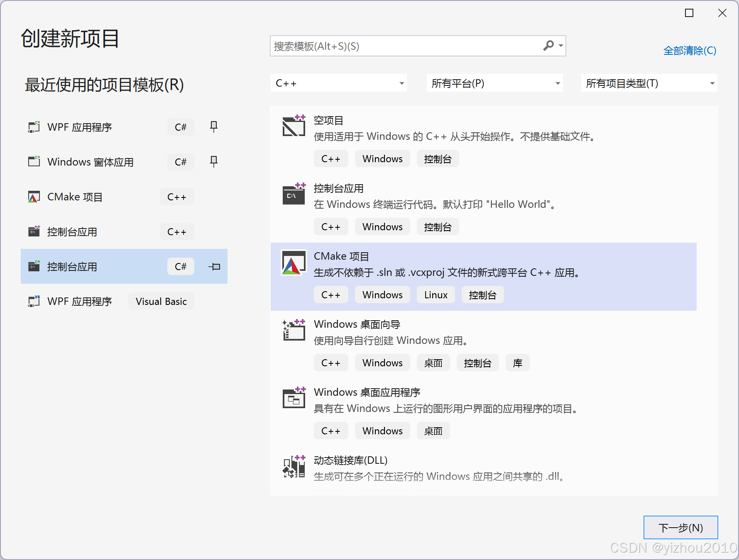Click the 控制台应用 C++ icon in recent templates
This screenshot has height=560, width=739.
pos(34,231)
